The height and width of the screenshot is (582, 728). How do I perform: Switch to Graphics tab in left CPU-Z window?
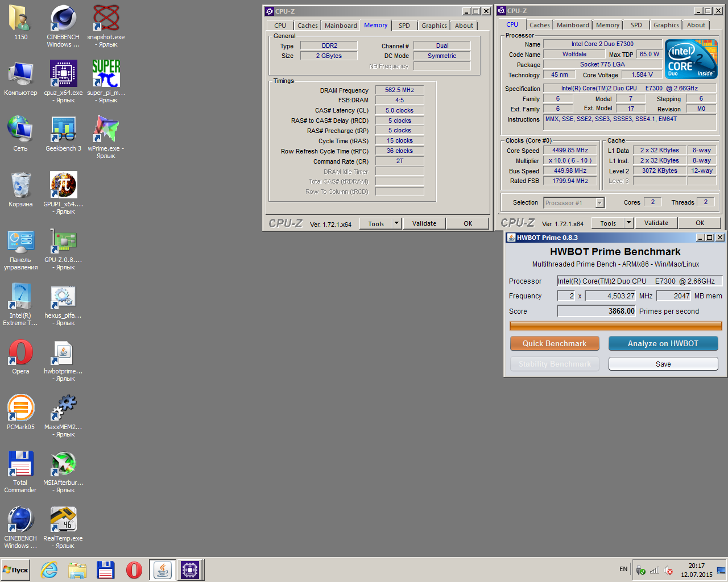click(x=434, y=26)
